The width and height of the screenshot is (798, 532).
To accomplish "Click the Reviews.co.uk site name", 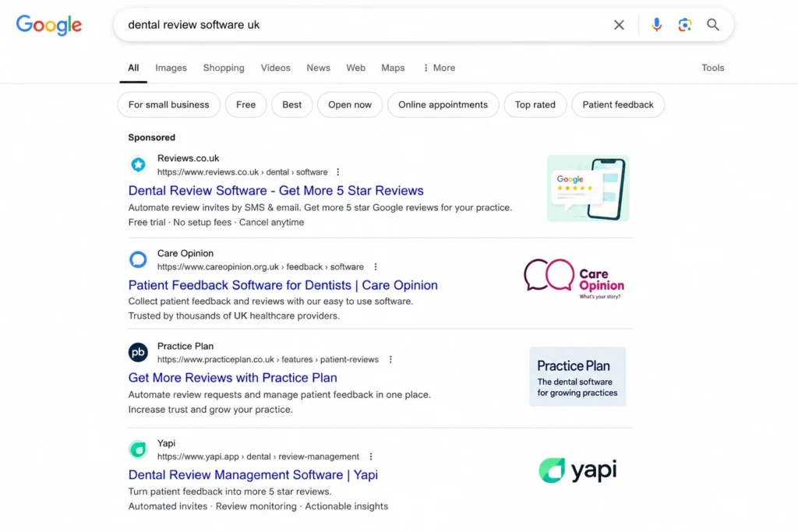I will click(x=189, y=158).
